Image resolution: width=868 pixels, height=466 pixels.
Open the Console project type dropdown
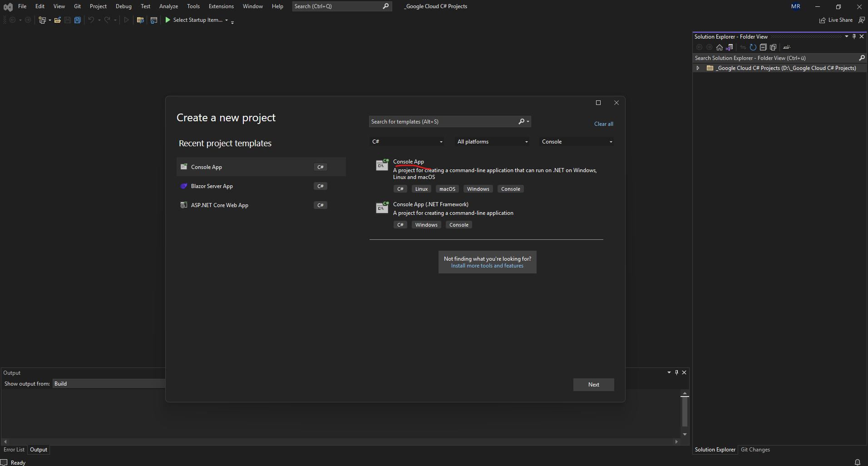[577, 142]
